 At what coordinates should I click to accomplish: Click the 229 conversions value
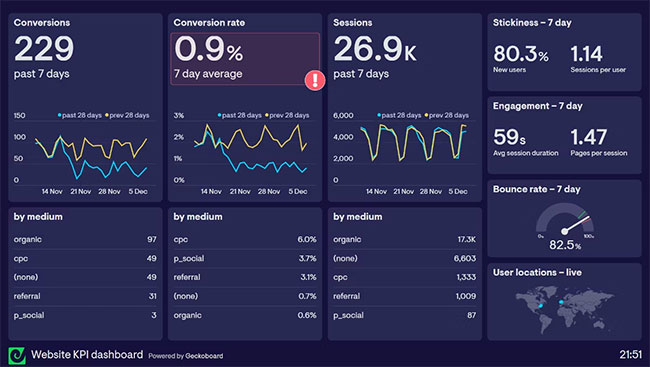44,49
